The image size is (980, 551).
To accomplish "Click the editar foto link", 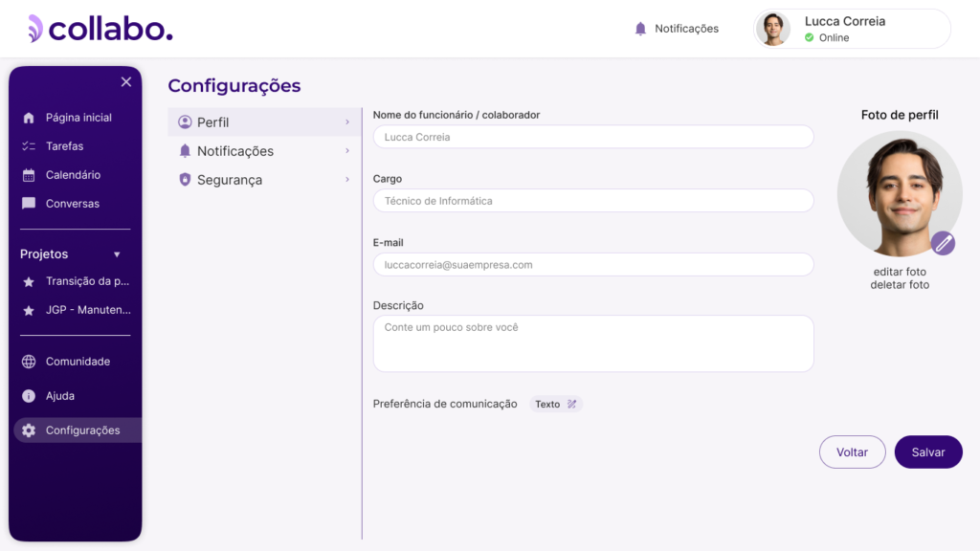I will [x=899, y=272].
